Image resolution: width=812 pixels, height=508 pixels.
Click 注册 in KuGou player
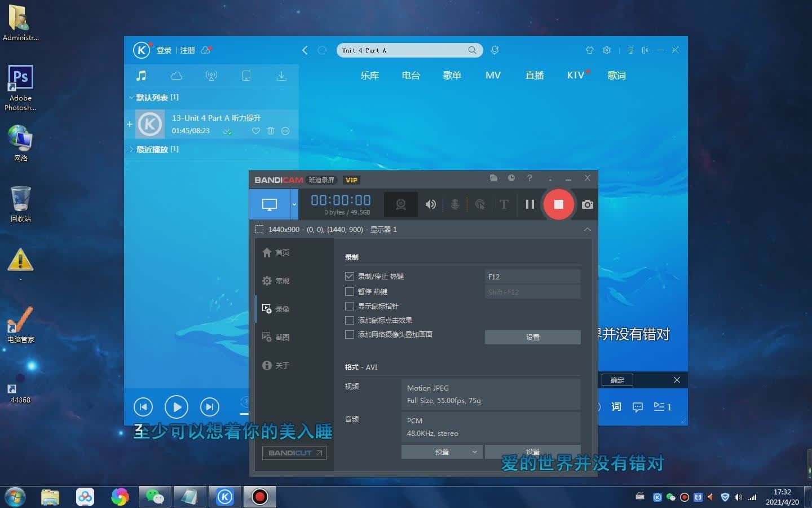pos(187,50)
